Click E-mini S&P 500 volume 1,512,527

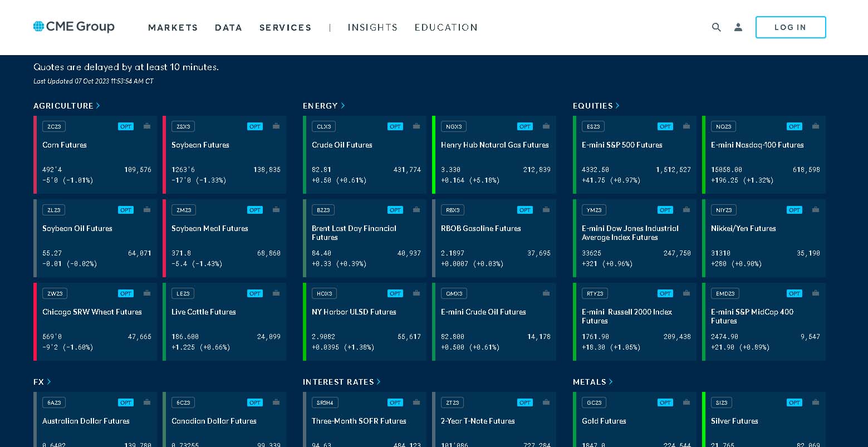[x=673, y=170]
